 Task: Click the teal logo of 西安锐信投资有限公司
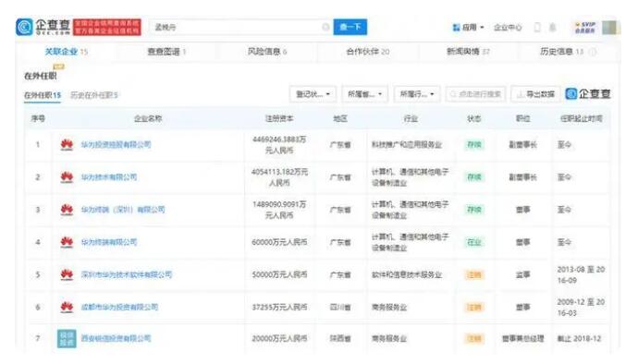(67, 338)
